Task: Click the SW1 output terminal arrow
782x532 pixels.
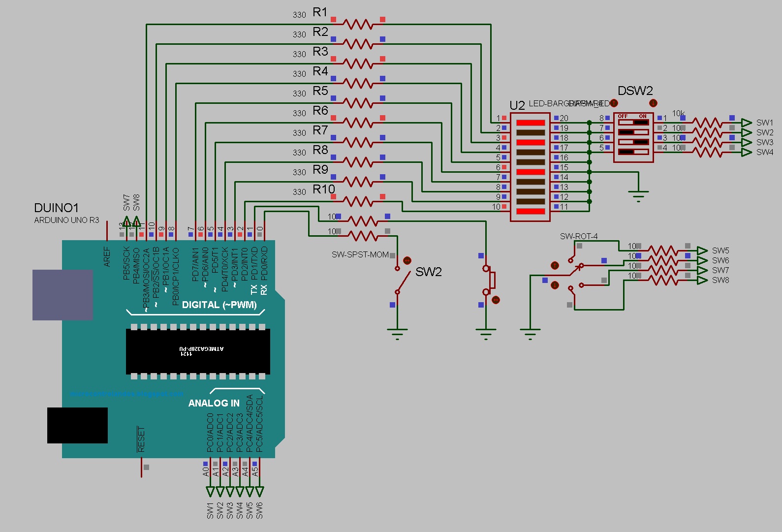Action: coord(747,123)
